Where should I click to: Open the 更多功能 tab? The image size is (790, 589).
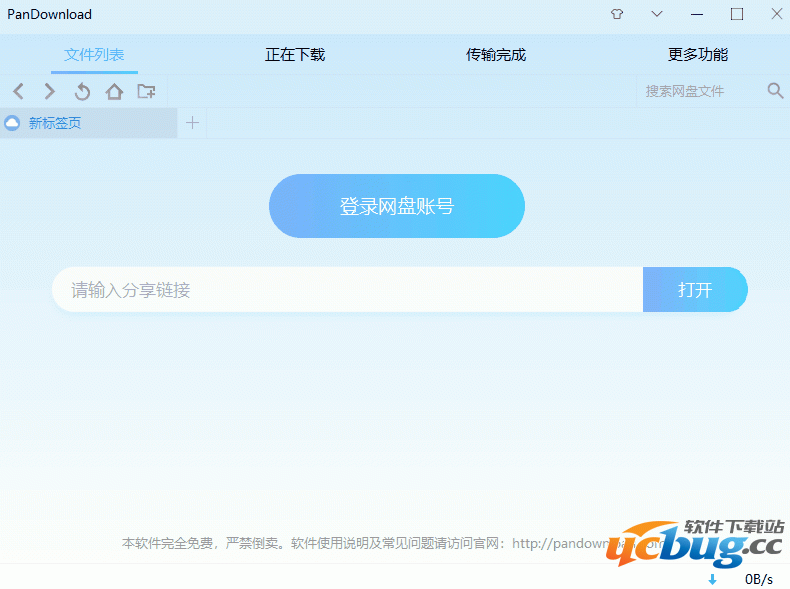coord(698,55)
